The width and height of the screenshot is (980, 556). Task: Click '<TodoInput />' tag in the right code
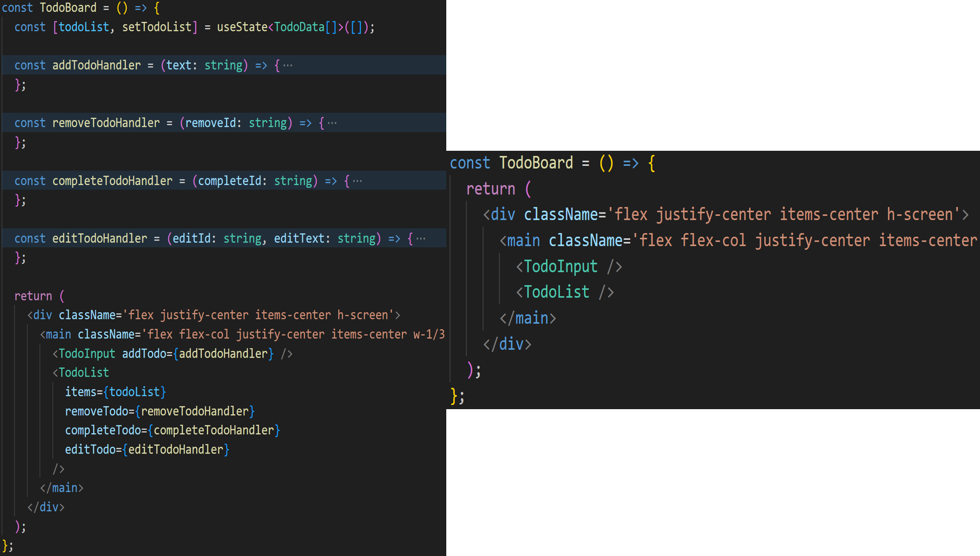(569, 267)
